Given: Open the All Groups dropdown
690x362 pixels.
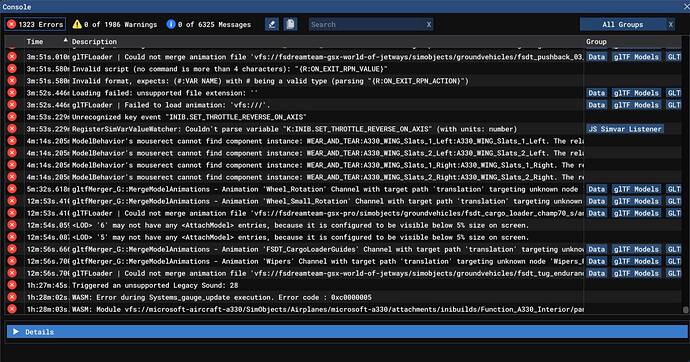Looking at the screenshot, I should [623, 25].
